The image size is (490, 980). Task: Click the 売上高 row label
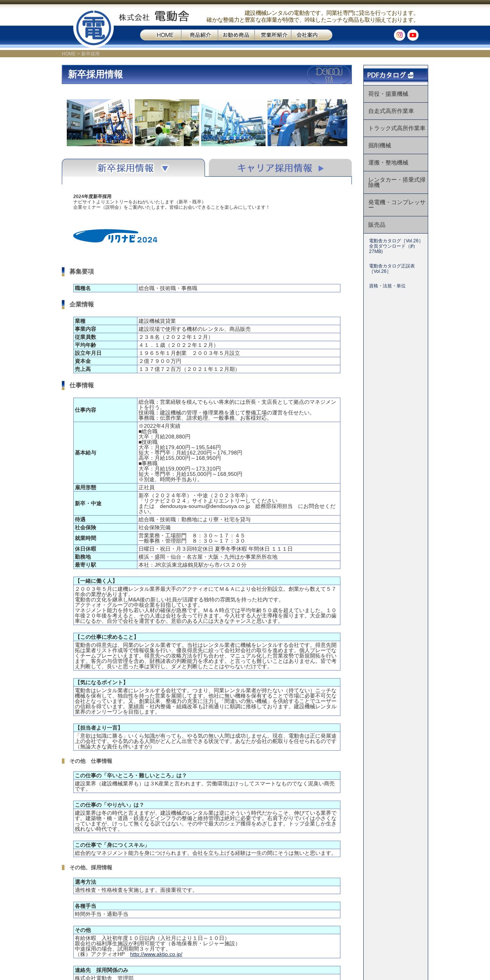coord(105,369)
